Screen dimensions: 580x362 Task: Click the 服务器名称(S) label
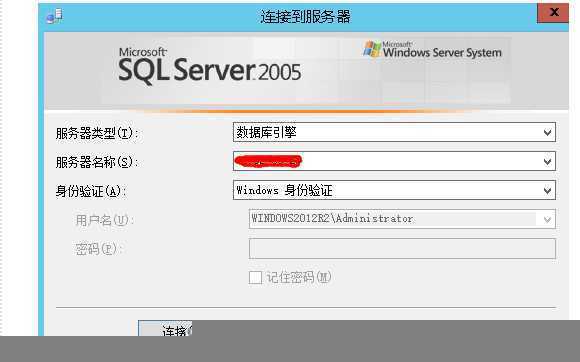pyautogui.click(x=97, y=162)
